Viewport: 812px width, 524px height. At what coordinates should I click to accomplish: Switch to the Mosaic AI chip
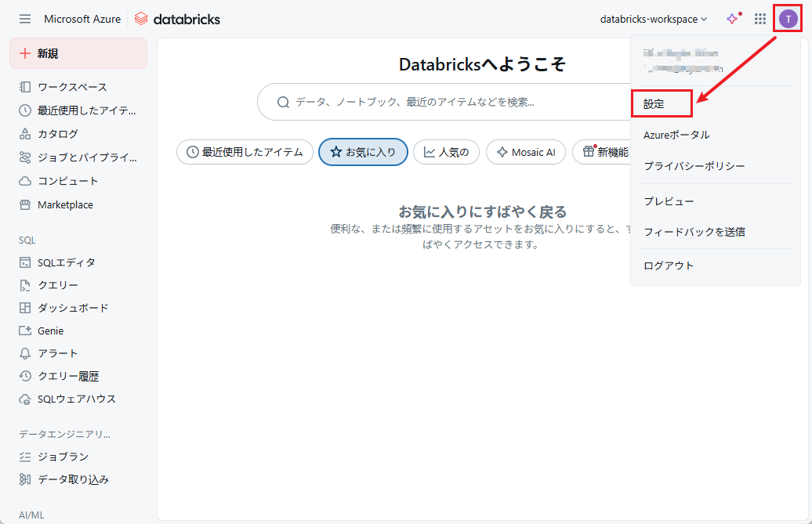[x=525, y=152]
